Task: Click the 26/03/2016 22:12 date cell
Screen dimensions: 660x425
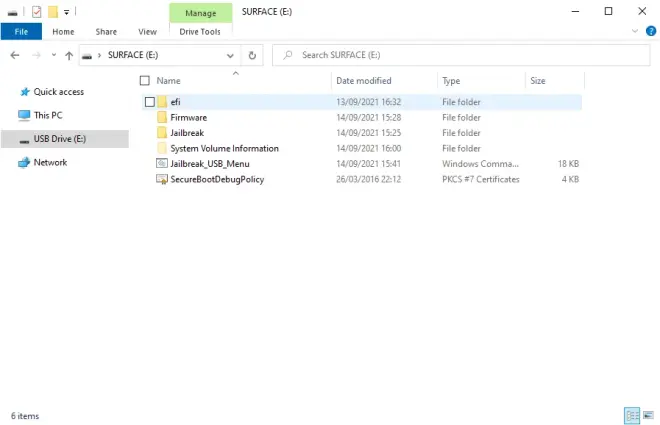Action: (368, 179)
